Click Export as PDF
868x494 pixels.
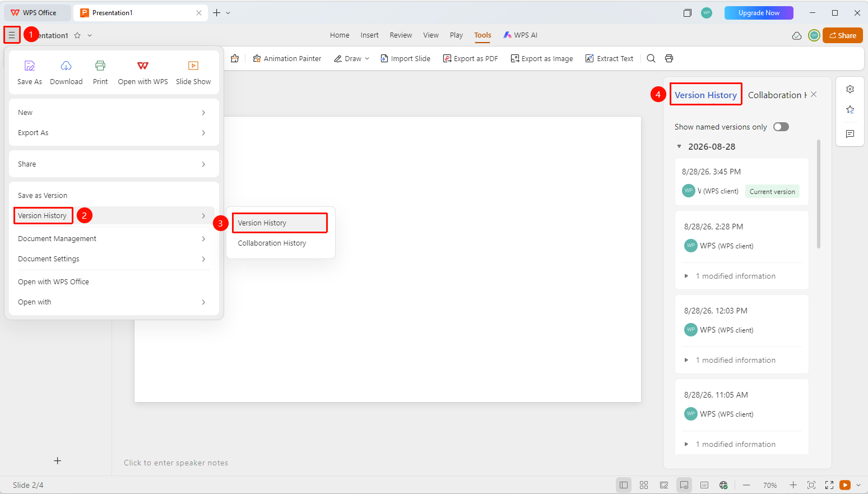470,58
